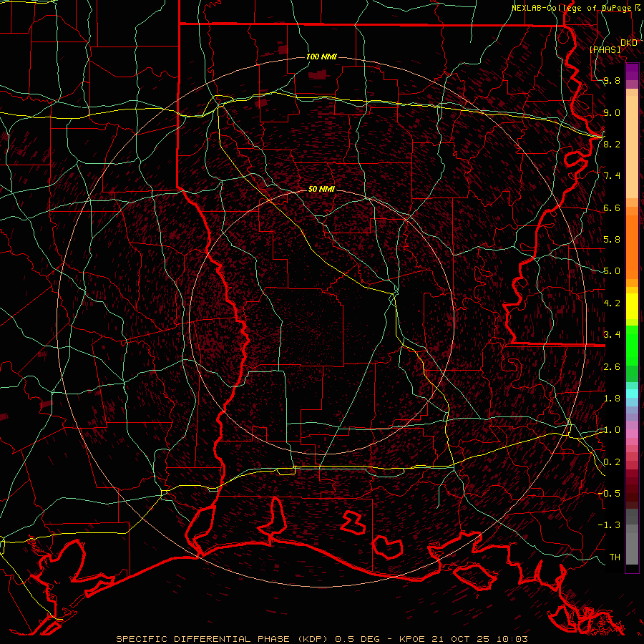Click the 4.2 value on the color scale

pos(612,303)
